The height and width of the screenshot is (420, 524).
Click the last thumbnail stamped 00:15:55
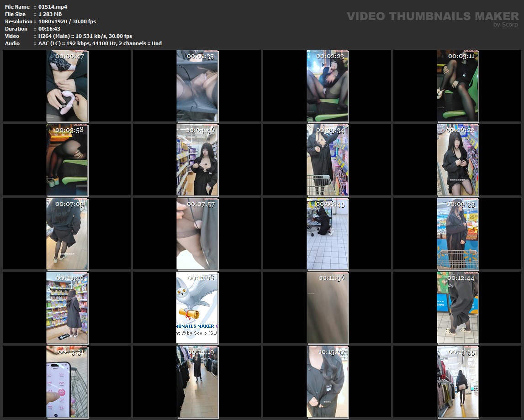[x=458, y=382]
